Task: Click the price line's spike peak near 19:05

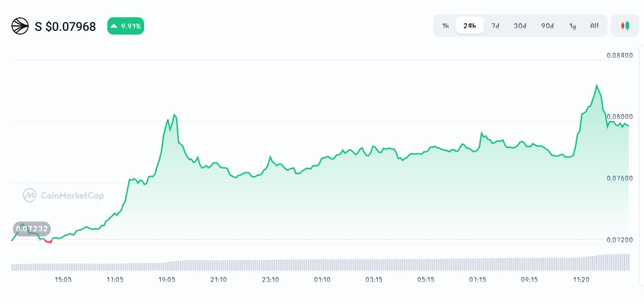Action: pos(175,115)
